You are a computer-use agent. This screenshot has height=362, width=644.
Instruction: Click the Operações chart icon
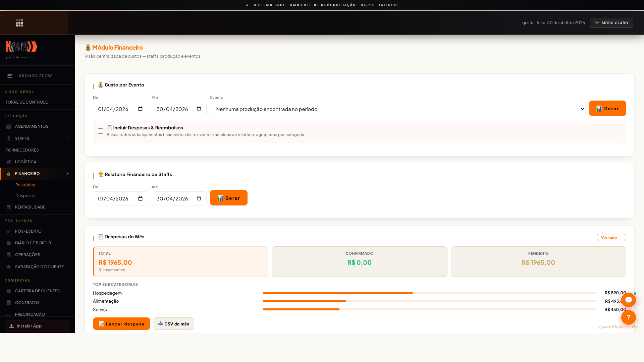pos(9,255)
